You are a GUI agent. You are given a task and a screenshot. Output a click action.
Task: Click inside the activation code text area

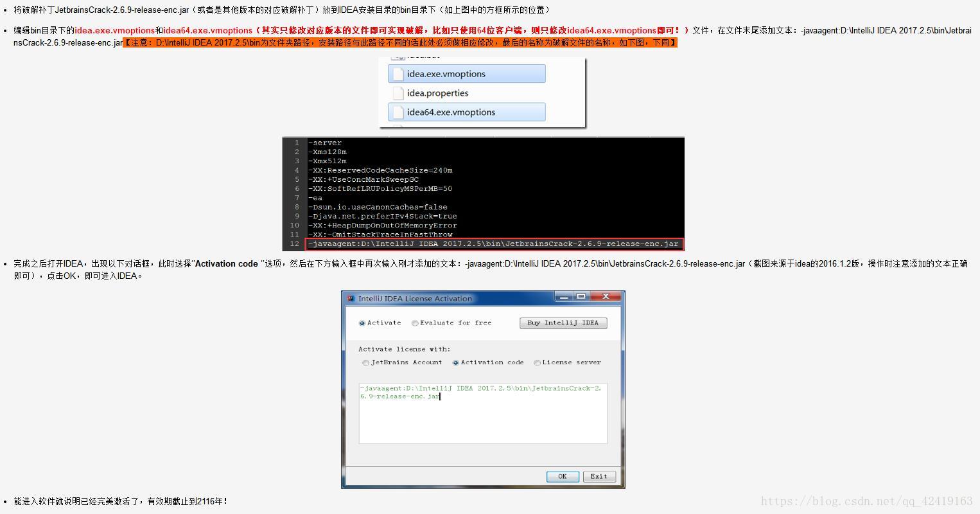(x=483, y=413)
